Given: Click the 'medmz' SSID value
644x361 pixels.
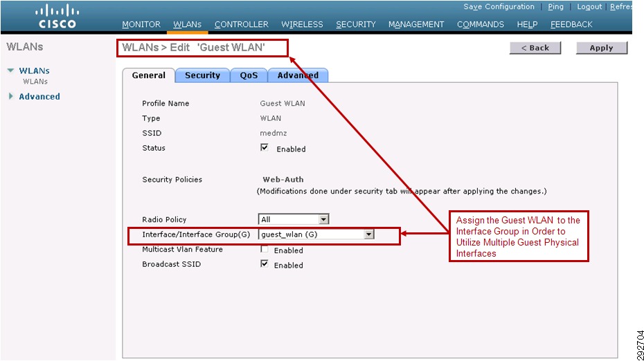Looking at the screenshot, I should 274,133.
